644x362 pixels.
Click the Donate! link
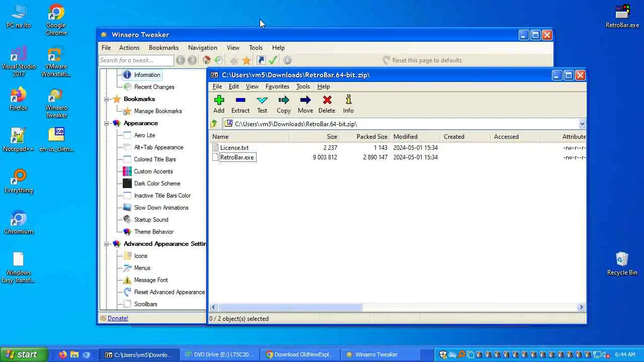(118, 318)
